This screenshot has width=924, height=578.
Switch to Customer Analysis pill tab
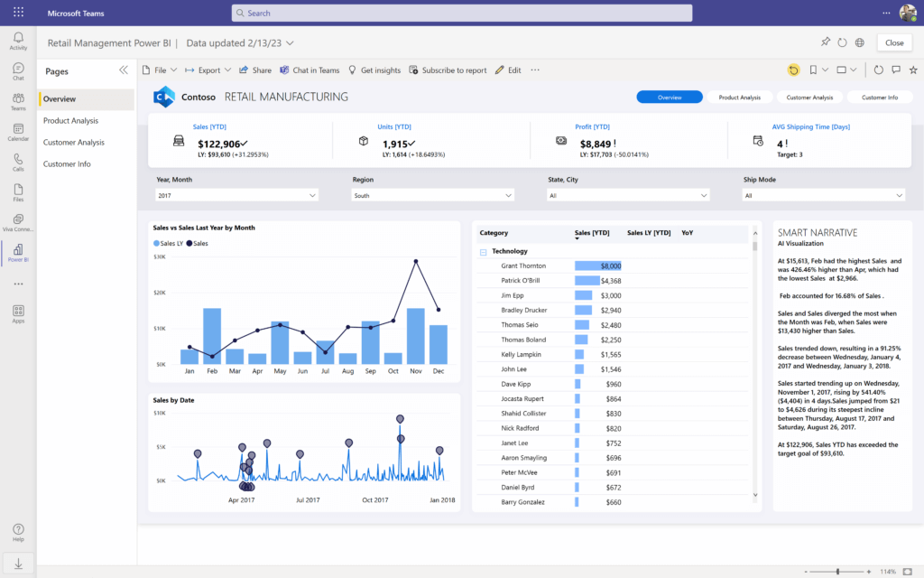[809, 98]
